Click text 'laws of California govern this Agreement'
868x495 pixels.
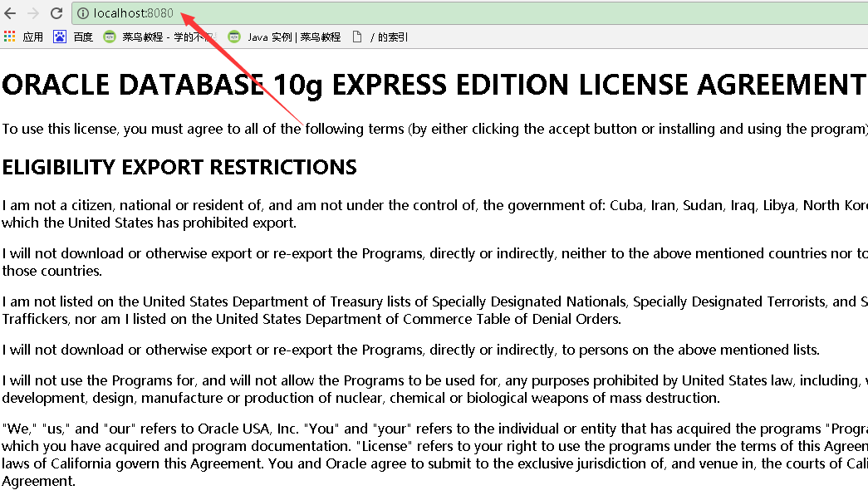coord(132,463)
